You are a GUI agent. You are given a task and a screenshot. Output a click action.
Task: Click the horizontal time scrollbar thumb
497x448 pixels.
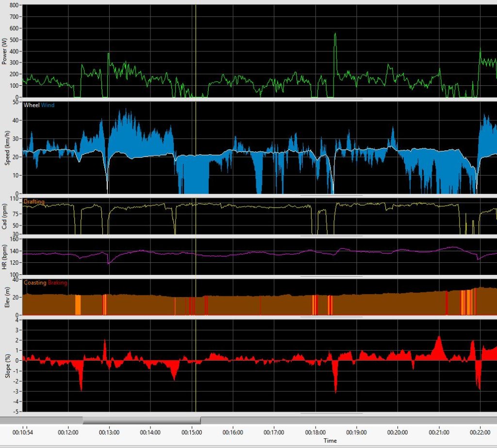141,420
